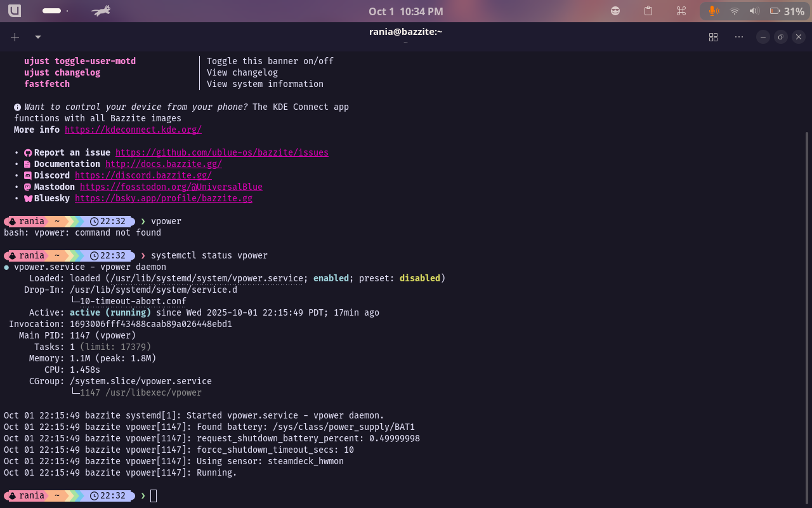Open the clipboard indicator in top bar
The width and height of the screenshot is (812, 508).
click(648, 11)
